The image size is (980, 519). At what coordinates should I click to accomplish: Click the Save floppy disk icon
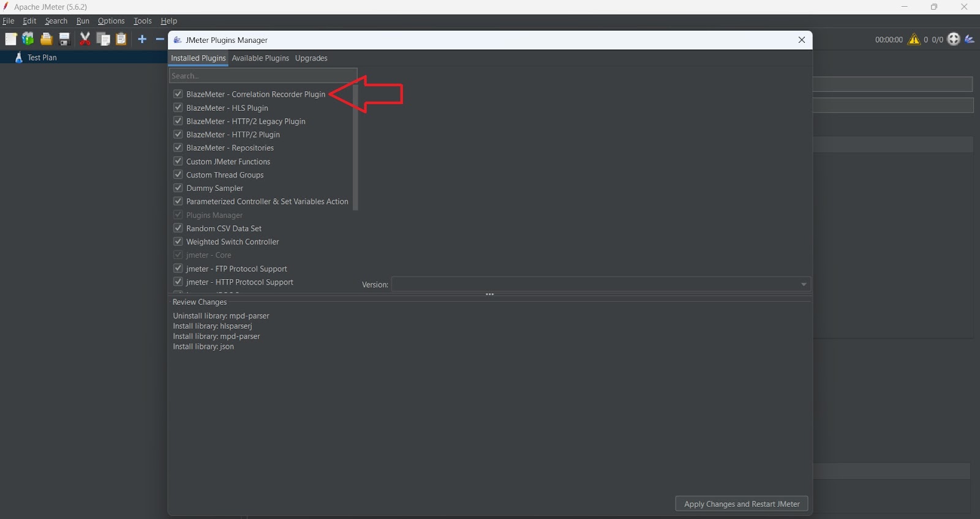tap(64, 39)
